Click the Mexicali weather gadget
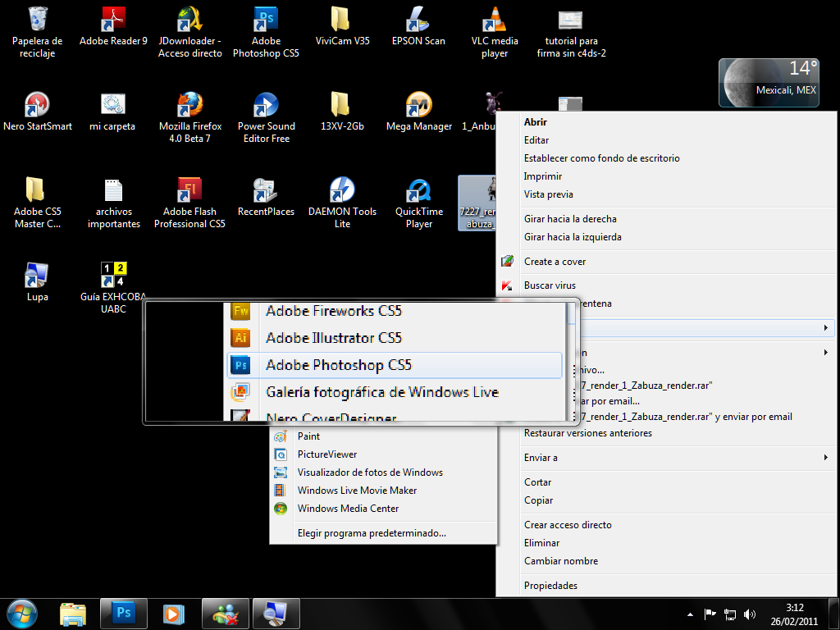This screenshot has width=840, height=630. (x=769, y=83)
